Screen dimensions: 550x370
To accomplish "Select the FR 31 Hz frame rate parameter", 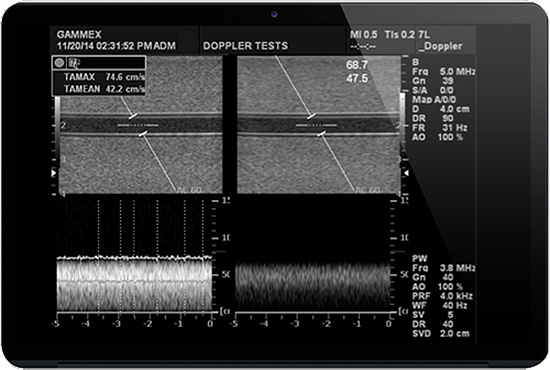I will click(x=440, y=128).
